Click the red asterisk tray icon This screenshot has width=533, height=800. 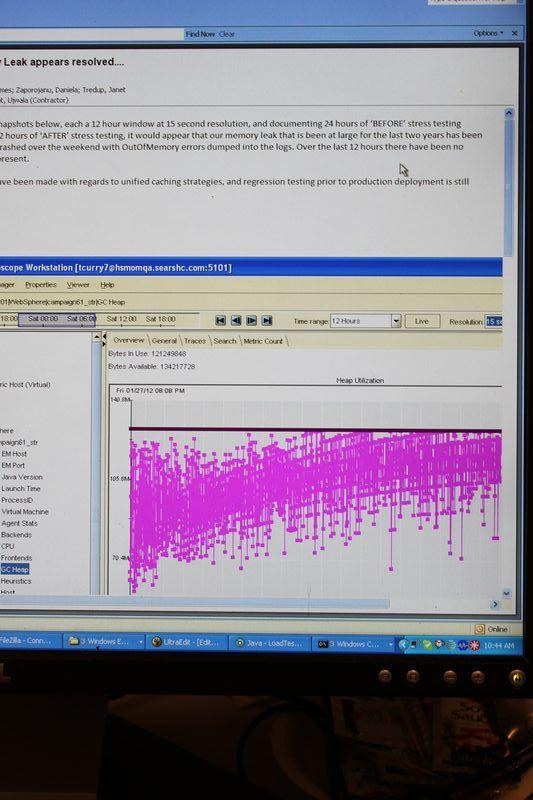tap(474, 646)
